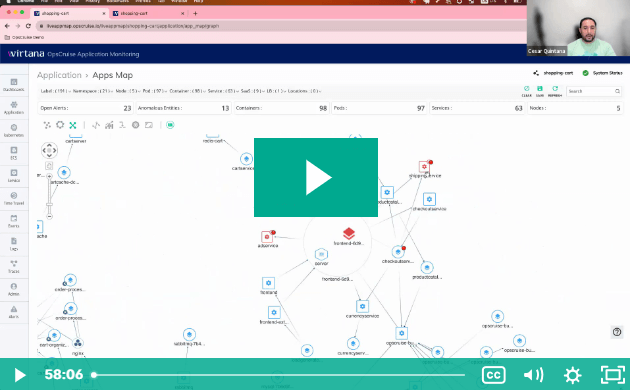Click the vertical zoom slider handle on map
The height and width of the screenshot is (390, 630).
[x=49, y=204]
